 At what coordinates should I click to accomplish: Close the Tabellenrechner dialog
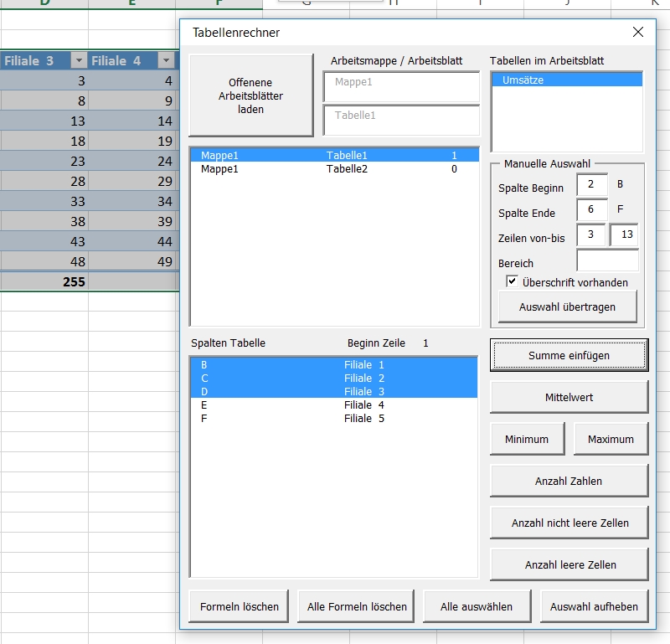tap(638, 33)
